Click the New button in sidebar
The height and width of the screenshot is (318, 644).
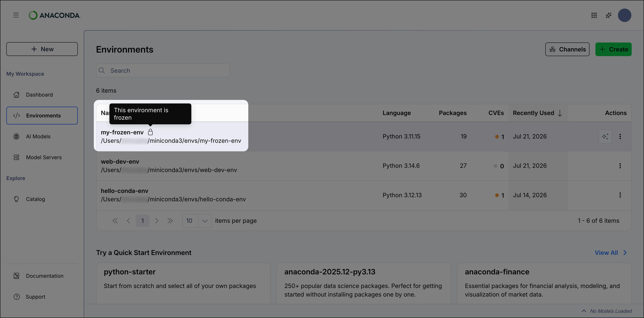[42, 49]
